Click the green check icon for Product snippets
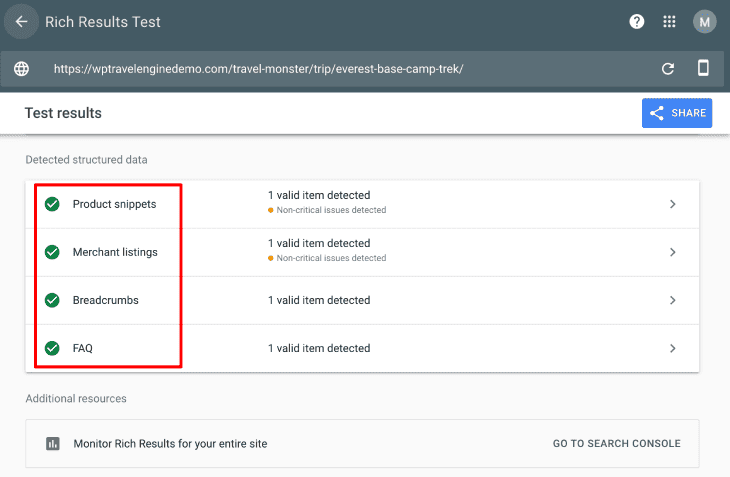730x477 pixels. [x=52, y=204]
